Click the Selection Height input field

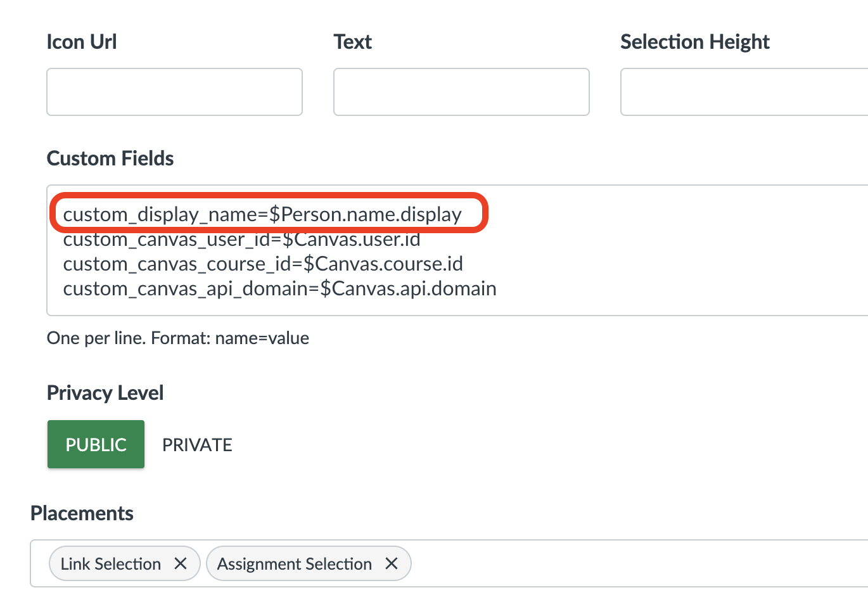click(744, 92)
